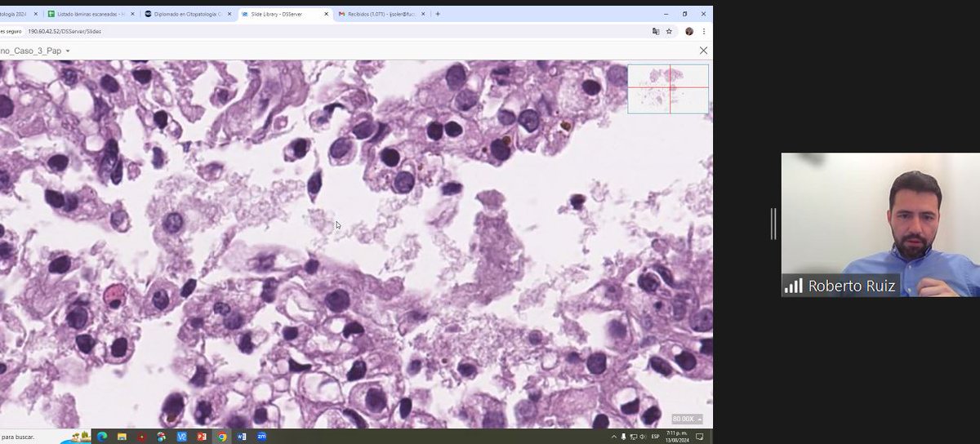Viewport: 980px width, 444px height.
Task: Close the Slide Library - DSServer tab
Action: click(x=327, y=14)
